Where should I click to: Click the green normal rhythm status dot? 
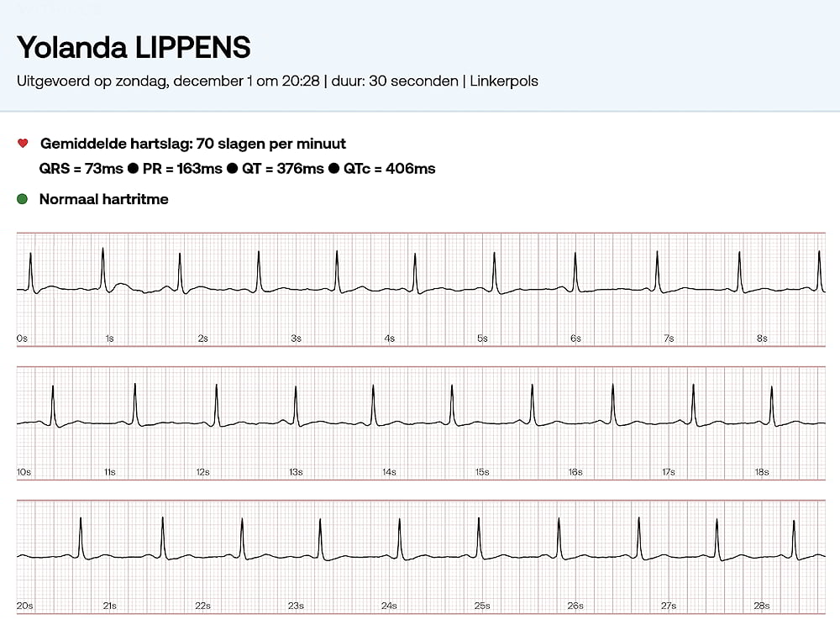coord(23,199)
